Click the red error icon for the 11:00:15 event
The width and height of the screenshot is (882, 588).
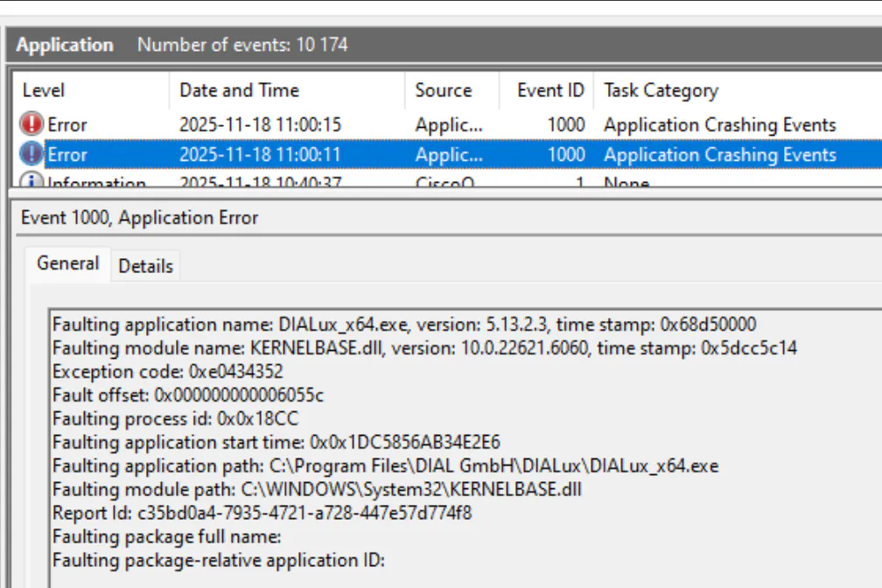(31, 123)
